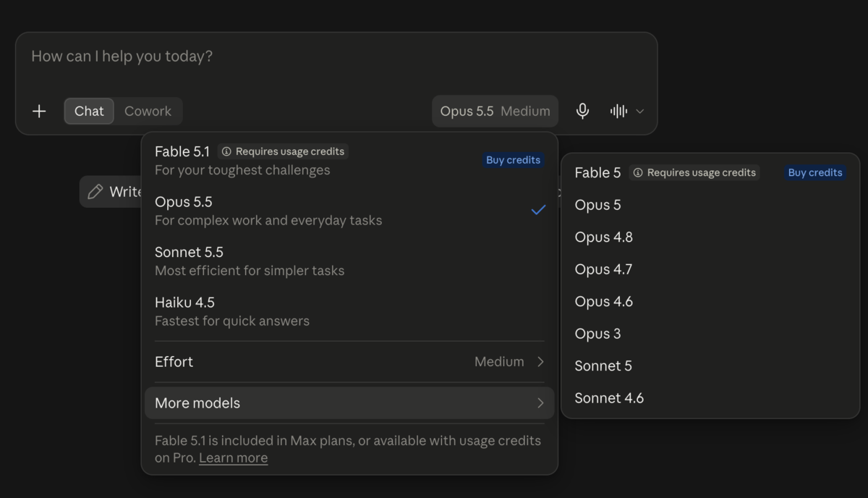Screen dimensions: 868x498
Task: Choose Fable 5 from More models
Action: coord(710,172)
